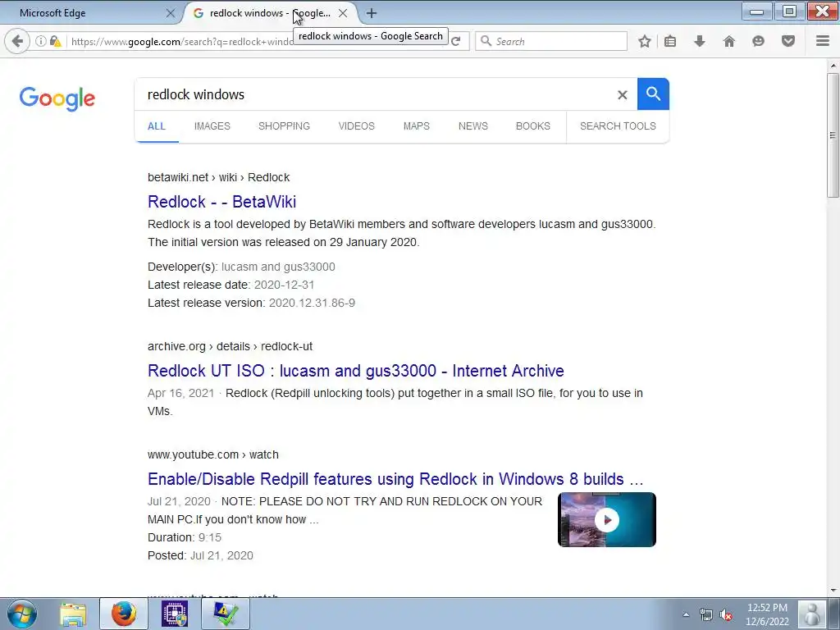Reload the page with the refresh icon
Image resolution: width=840 pixels, height=630 pixels.
click(456, 41)
